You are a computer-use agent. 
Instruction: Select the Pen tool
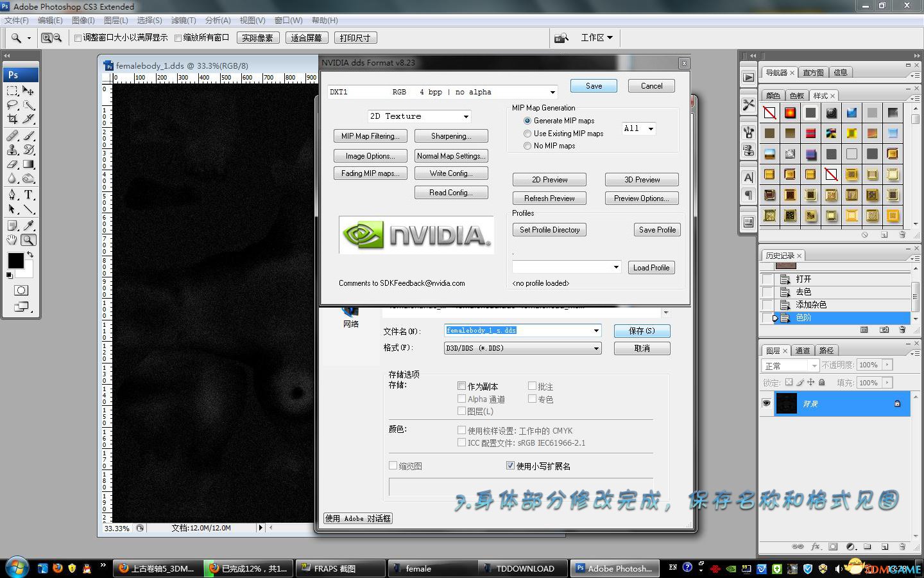pyautogui.click(x=12, y=195)
